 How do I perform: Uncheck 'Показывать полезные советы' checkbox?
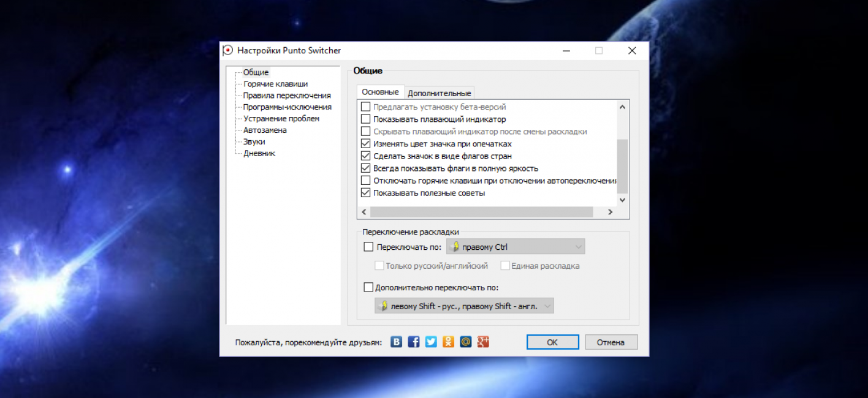pyautogui.click(x=366, y=193)
